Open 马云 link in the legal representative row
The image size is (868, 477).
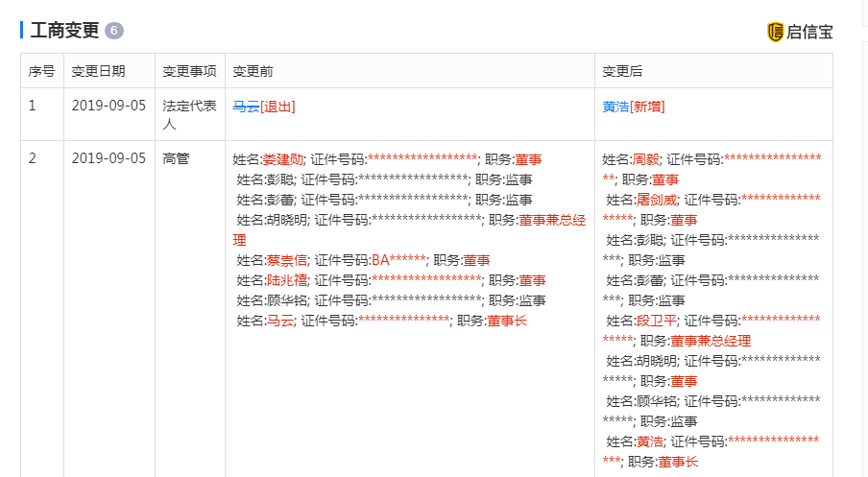tap(246, 107)
